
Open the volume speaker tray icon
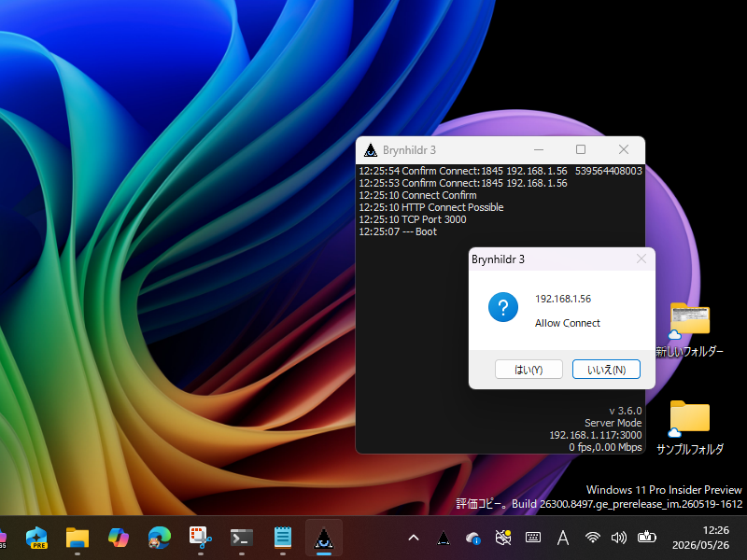pos(619,539)
